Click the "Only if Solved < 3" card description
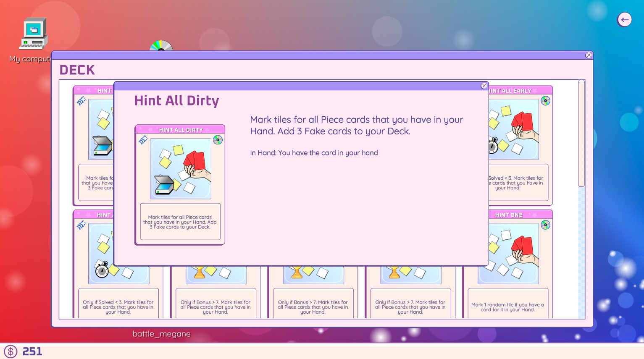The width and height of the screenshot is (644, 359). [x=118, y=307]
